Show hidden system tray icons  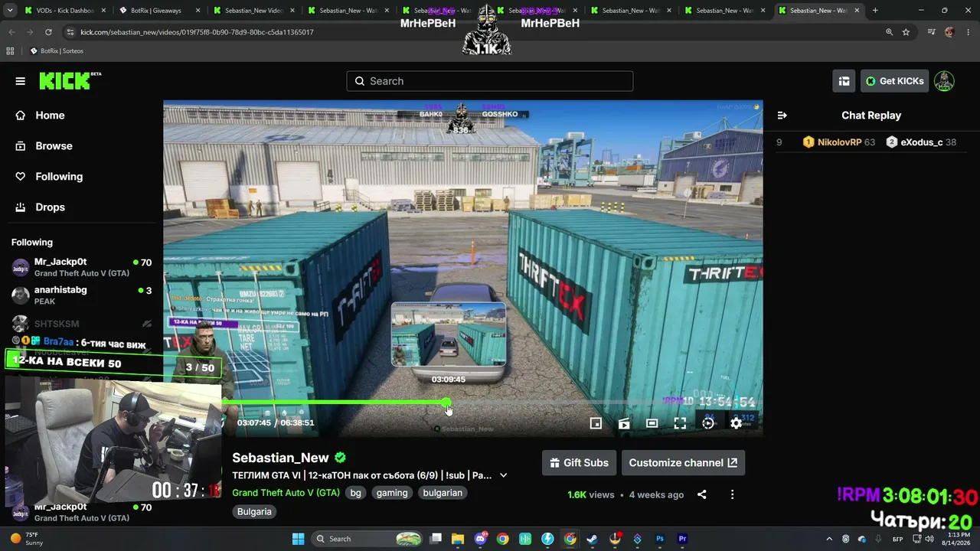[829, 539]
